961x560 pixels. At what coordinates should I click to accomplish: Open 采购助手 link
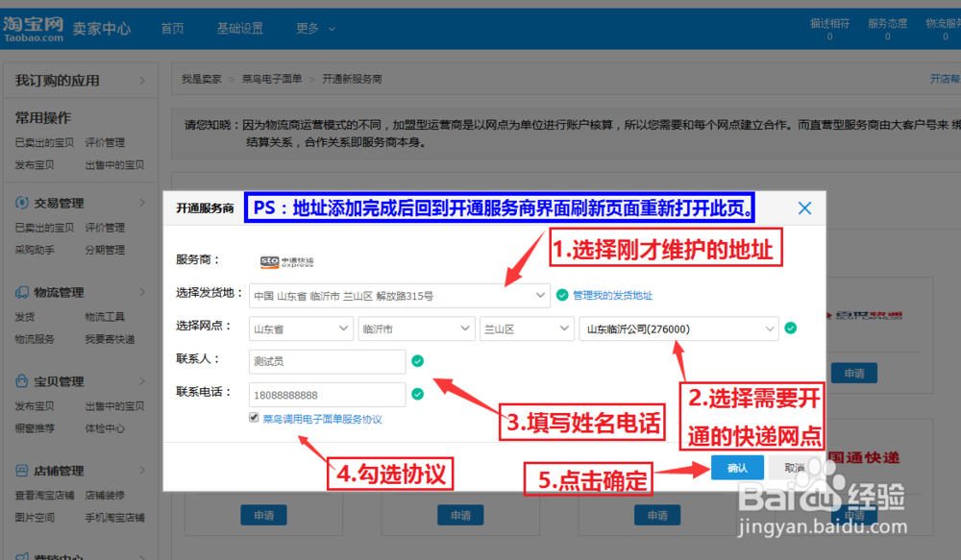35,250
